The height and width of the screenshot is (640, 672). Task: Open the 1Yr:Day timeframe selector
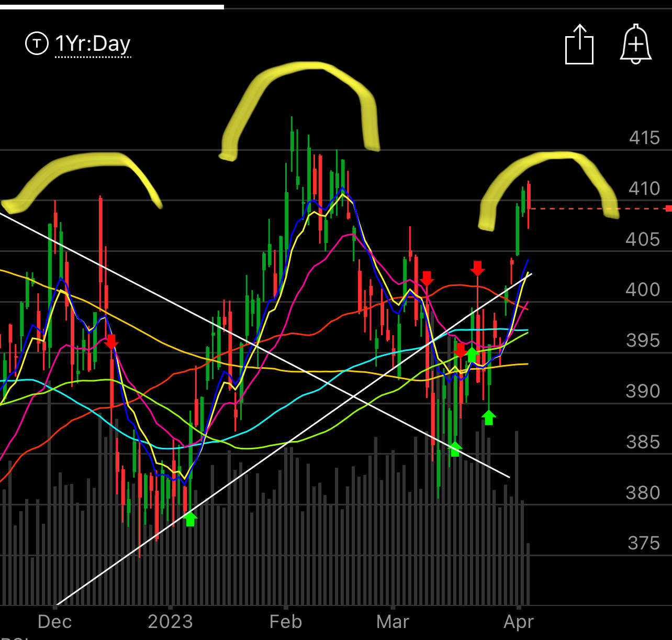click(x=93, y=44)
